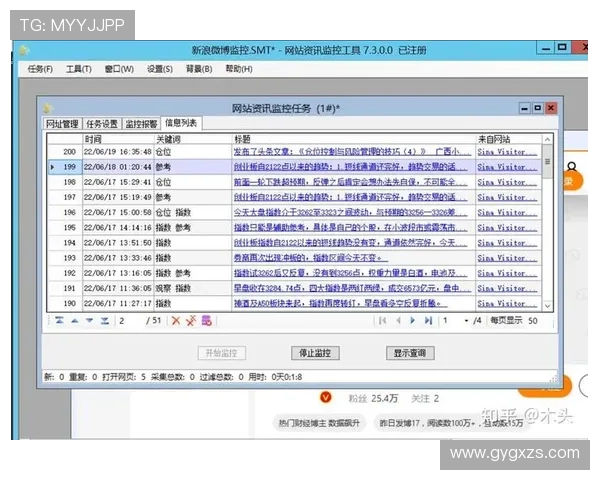Image resolution: width=600 pixels, height=480 pixels.
Task: Minimize the 网站资讯监控任务 child window
Action: click(524, 109)
